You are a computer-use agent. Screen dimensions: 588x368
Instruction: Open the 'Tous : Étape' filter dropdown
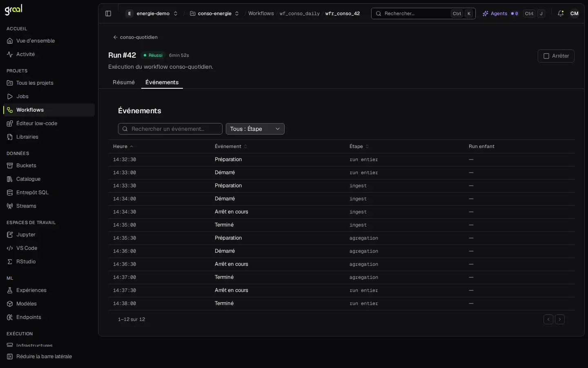pos(255,129)
